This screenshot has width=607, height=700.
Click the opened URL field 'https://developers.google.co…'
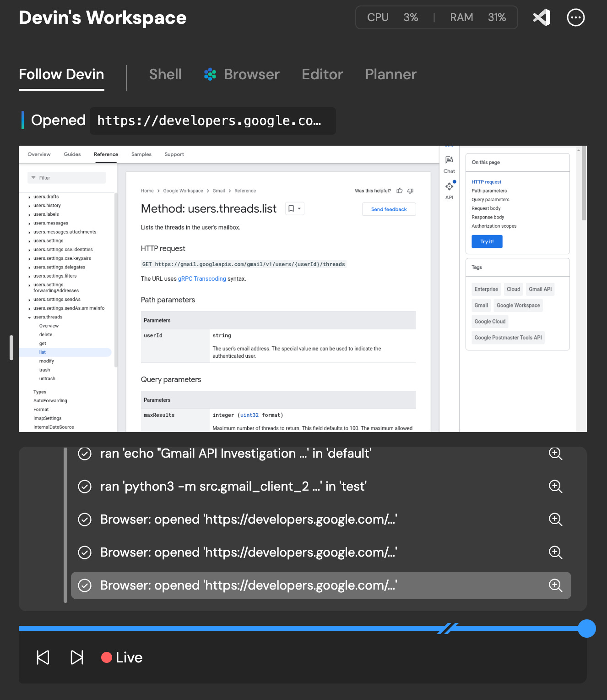coord(213,121)
